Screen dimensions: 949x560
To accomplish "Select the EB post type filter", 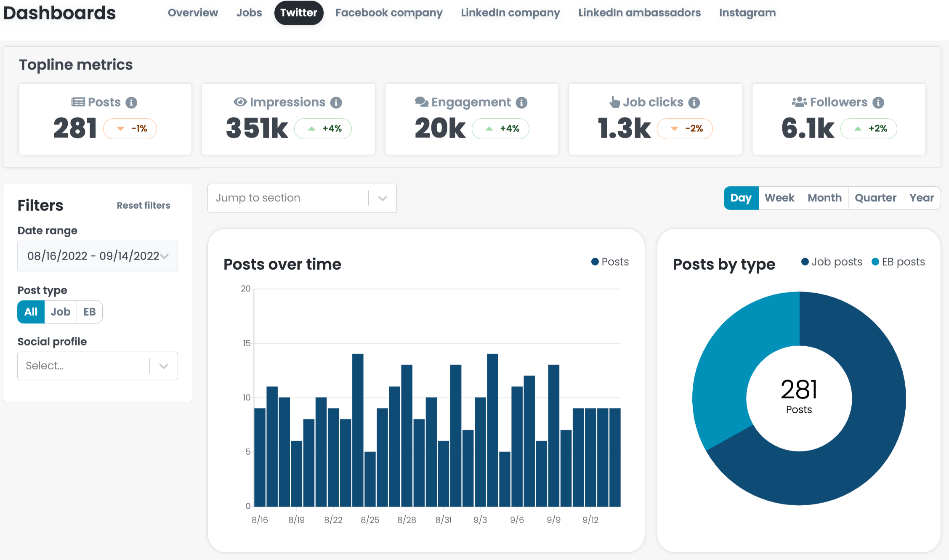I will click(x=90, y=312).
